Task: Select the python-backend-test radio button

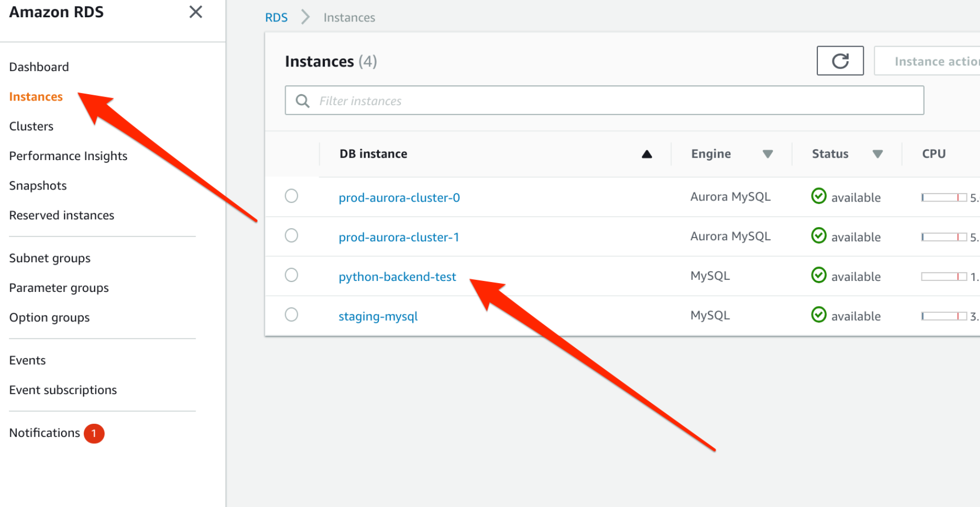Action: [291, 275]
